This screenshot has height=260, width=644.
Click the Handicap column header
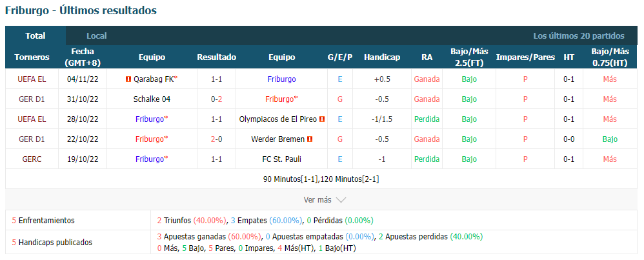(x=382, y=57)
